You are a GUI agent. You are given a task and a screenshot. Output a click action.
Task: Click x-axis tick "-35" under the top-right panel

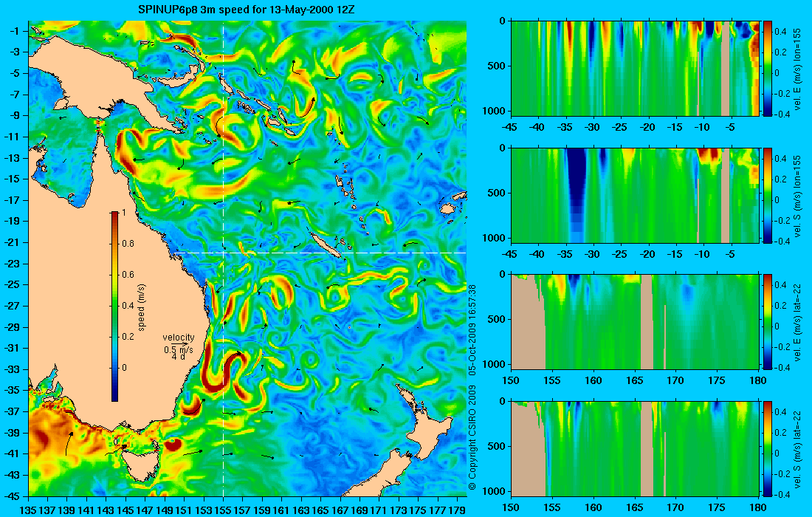point(565,128)
